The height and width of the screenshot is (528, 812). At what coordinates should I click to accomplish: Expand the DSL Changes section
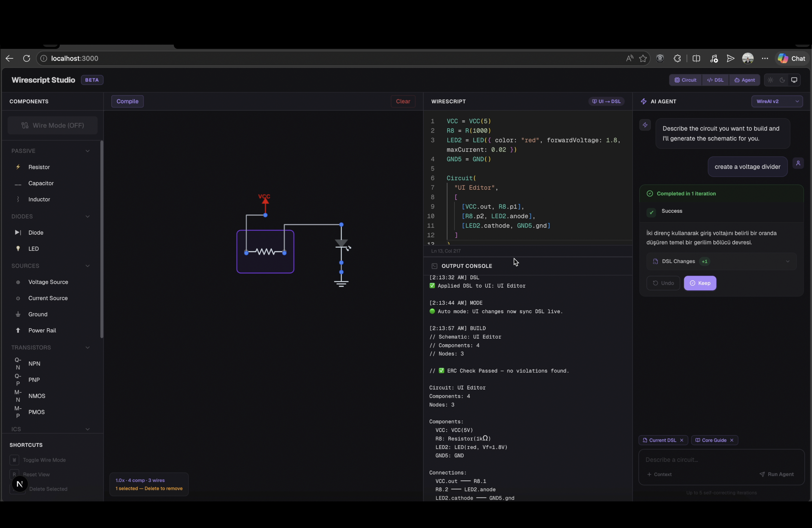pos(721,261)
